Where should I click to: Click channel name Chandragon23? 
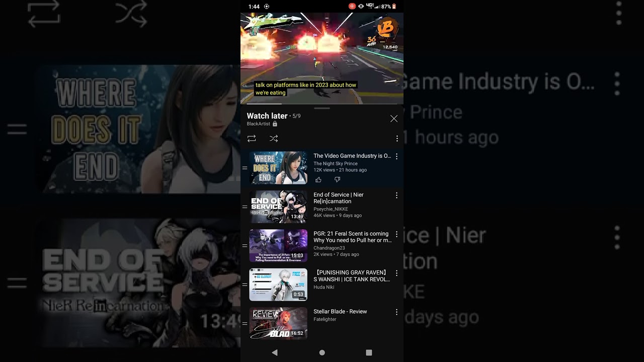tap(329, 248)
